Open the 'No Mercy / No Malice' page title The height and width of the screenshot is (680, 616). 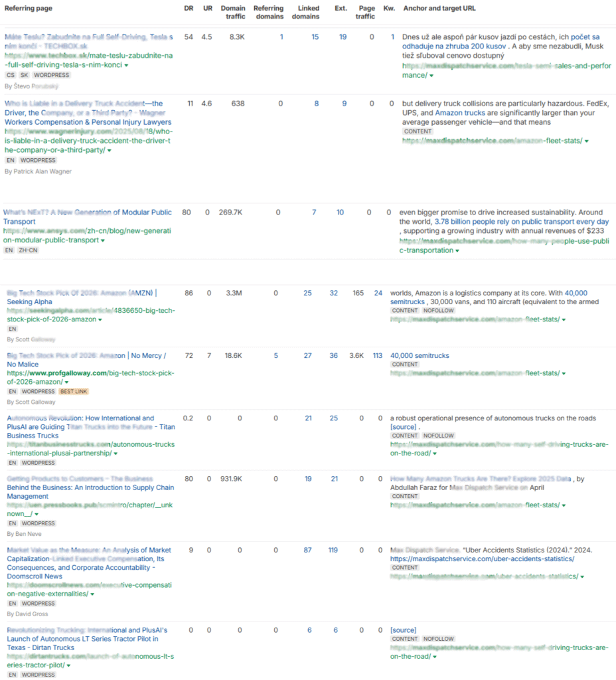(x=86, y=360)
